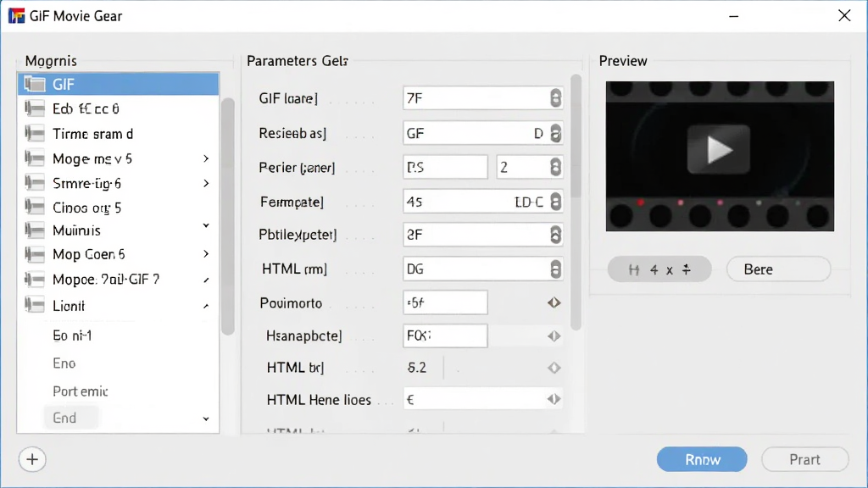Click the parameters panel vertical scrollbar
Viewport: 868px width, 488px height.
[x=576, y=202]
